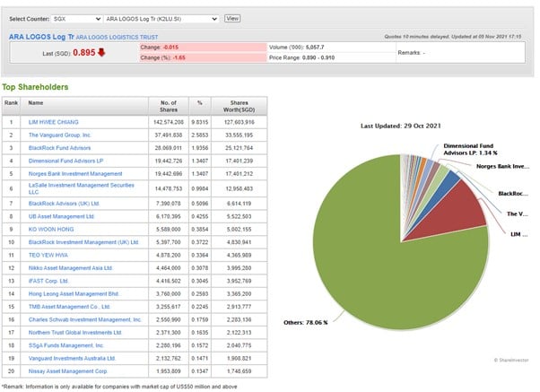The image size is (540, 392).
Task: Open LIM HWEE CHIANG shareholder link
Action: tap(54, 122)
